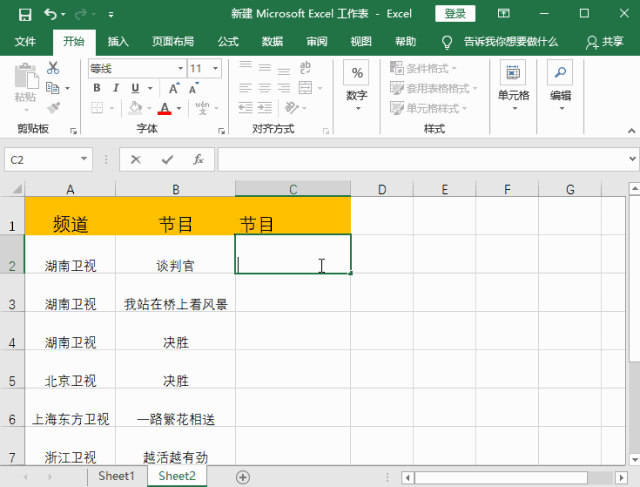Open 条件格式 conditional formatting menu
Screen dimensions: 640x487
423,68
